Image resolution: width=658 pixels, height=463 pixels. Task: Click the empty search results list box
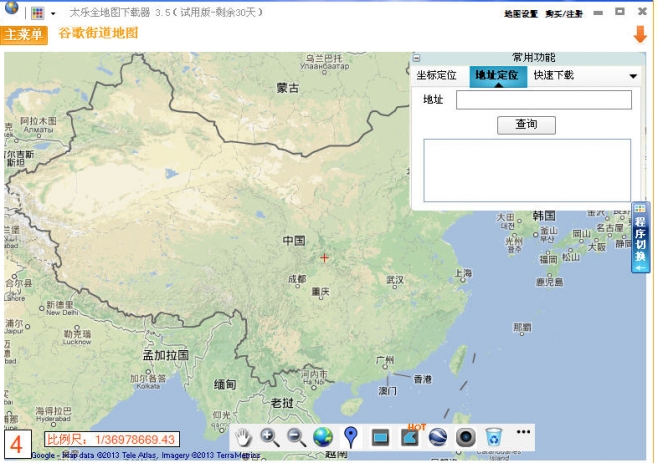point(527,170)
